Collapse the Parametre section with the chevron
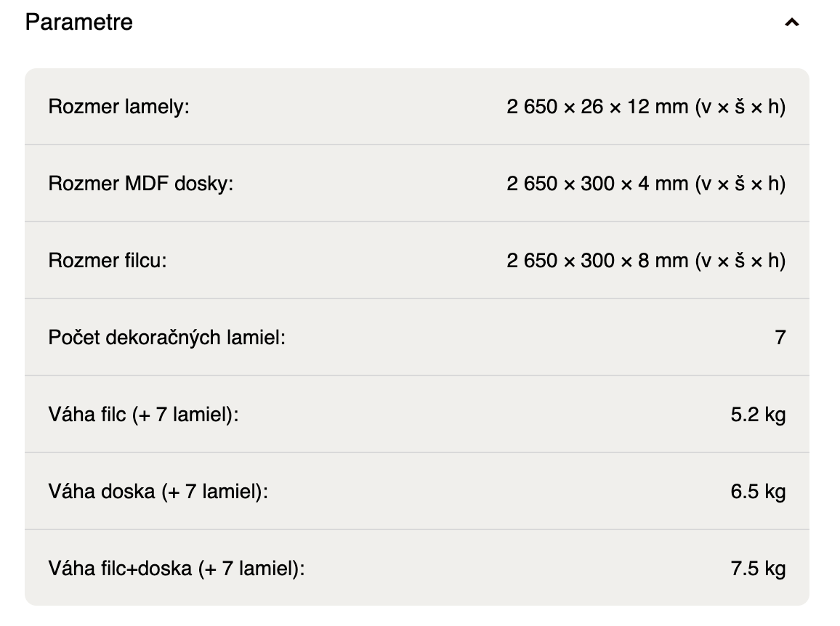The height and width of the screenshot is (626, 840). click(792, 23)
